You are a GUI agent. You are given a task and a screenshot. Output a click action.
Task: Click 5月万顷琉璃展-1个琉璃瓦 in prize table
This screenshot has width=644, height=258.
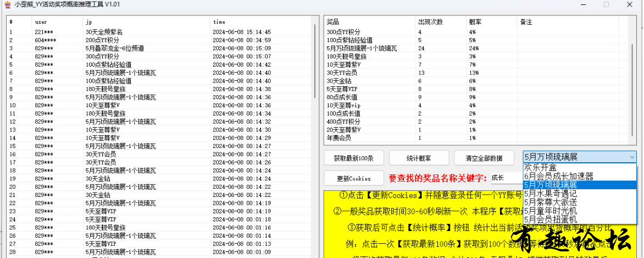362,48
